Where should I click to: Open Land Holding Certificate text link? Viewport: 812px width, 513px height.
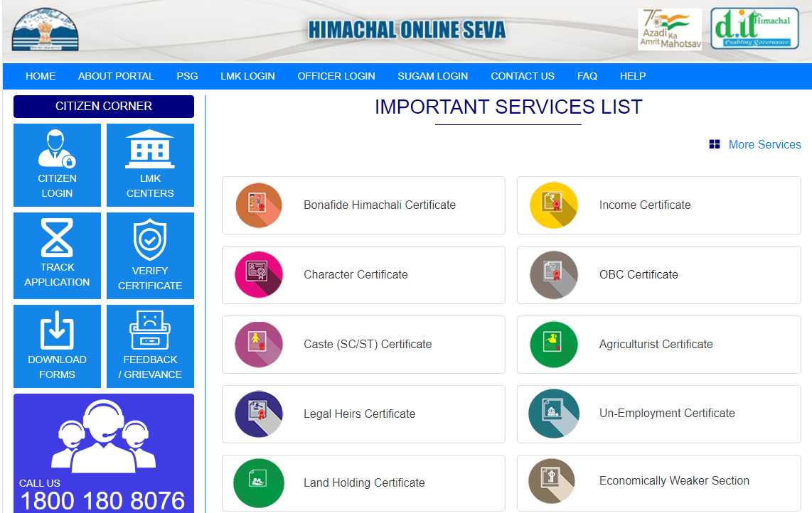[x=364, y=482]
